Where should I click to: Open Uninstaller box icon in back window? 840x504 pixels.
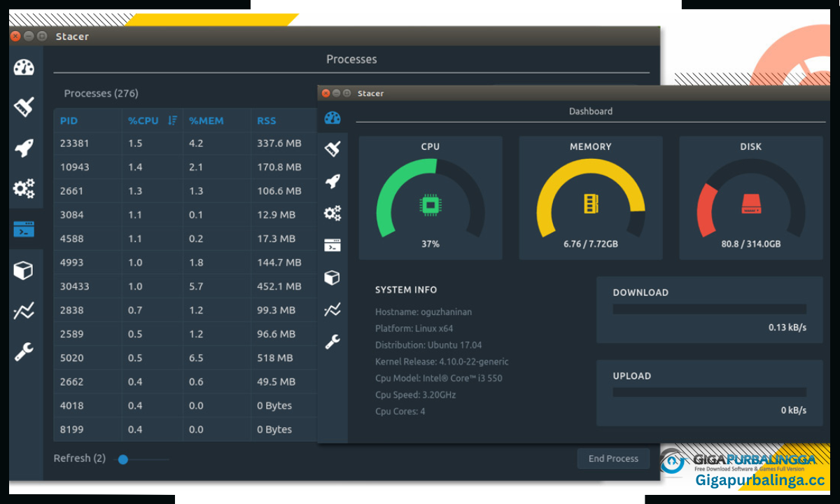[x=24, y=270]
